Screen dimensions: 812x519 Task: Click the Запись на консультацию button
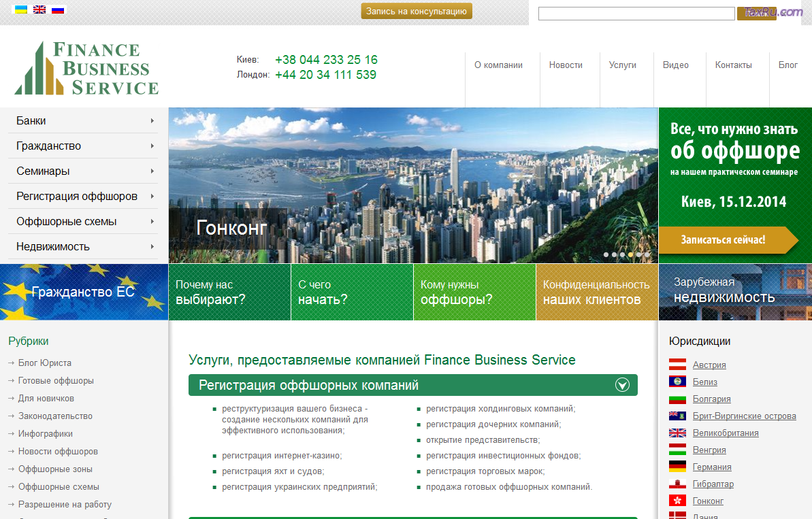pos(417,11)
